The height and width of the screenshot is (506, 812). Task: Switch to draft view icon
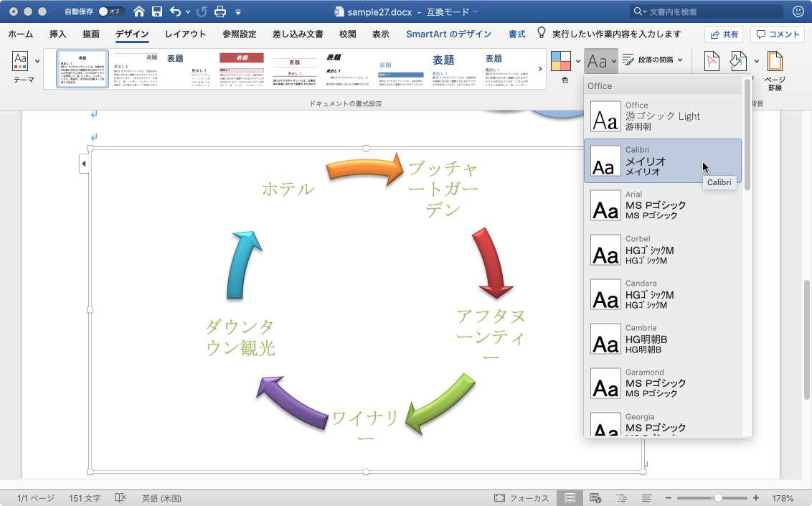647,497
